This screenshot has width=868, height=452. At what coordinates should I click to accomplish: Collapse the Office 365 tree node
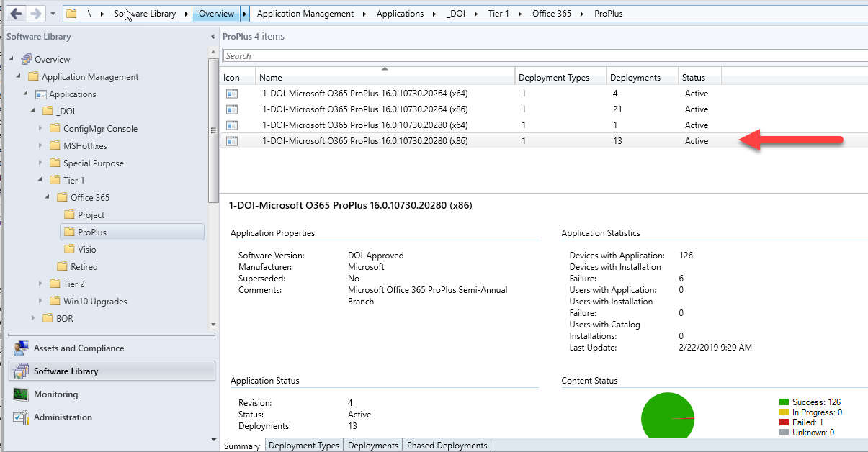click(48, 197)
